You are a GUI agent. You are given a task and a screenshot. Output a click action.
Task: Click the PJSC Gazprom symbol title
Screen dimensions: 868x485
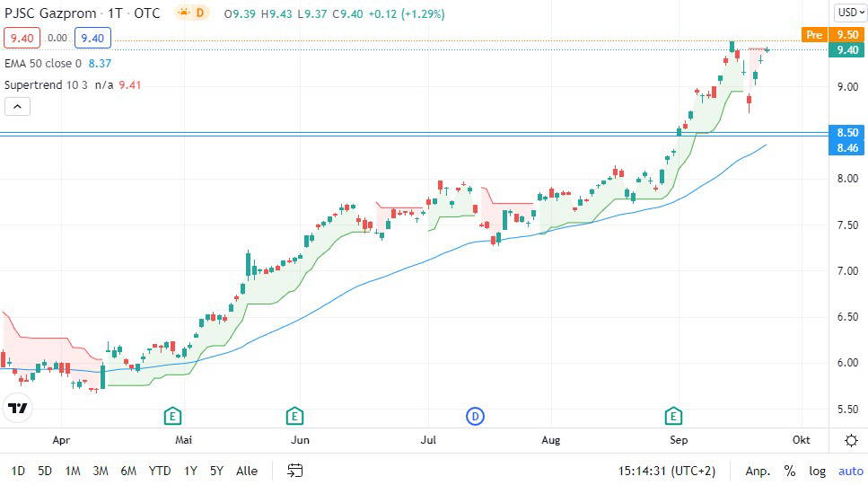[50, 13]
